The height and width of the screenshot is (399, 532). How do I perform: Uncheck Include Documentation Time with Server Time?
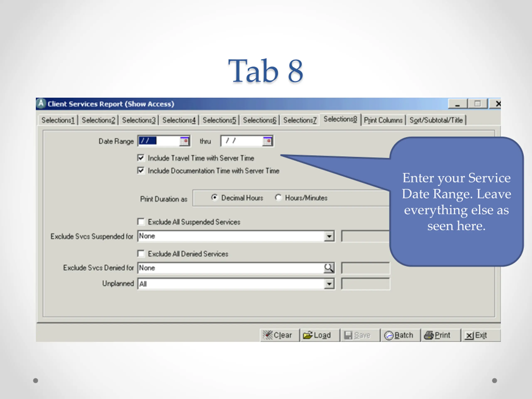[x=141, y=171]
